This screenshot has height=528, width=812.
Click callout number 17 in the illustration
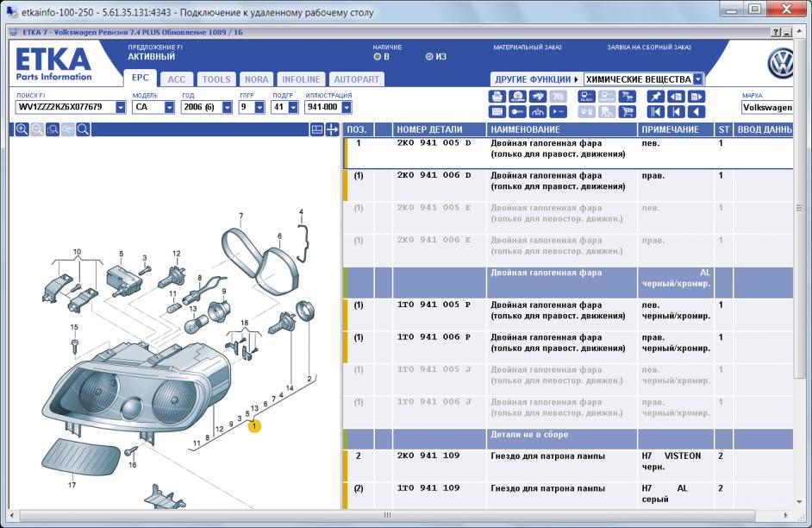[x=72, y=485]
